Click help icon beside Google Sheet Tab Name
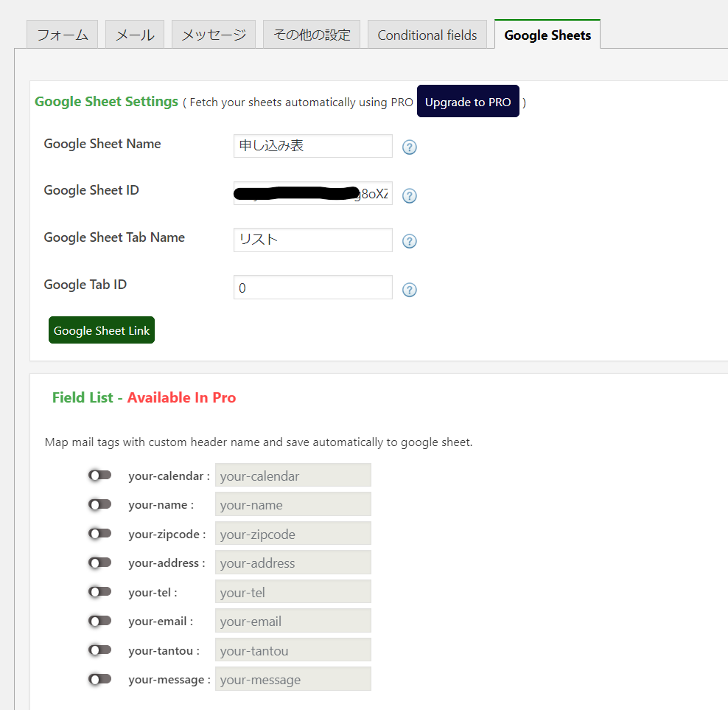 [x=410, y=241]
